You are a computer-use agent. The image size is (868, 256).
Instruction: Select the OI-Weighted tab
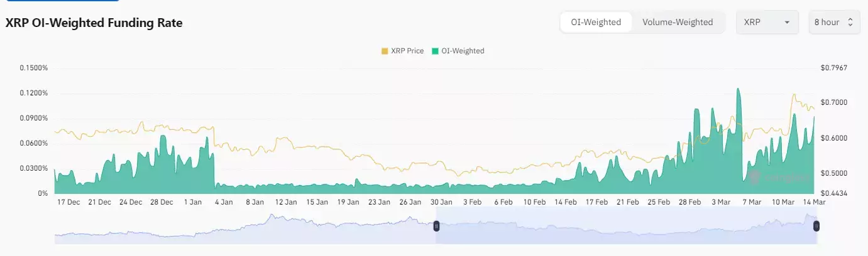pos(596,22)
